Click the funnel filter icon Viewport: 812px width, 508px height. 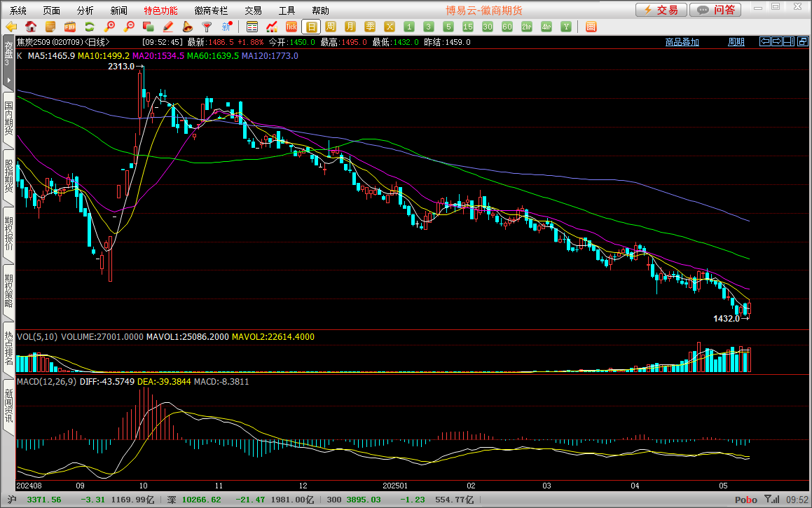pyautogui.click(x=207, y=27)
